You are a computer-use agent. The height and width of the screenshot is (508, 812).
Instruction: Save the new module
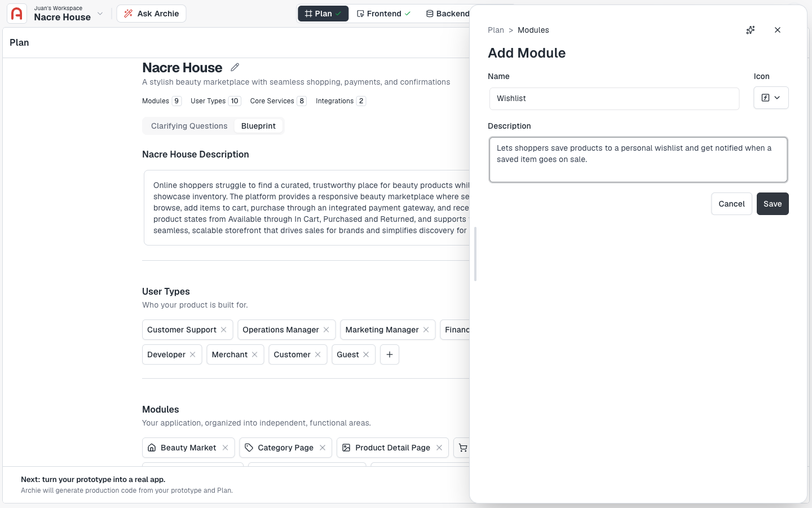[773, 204]
